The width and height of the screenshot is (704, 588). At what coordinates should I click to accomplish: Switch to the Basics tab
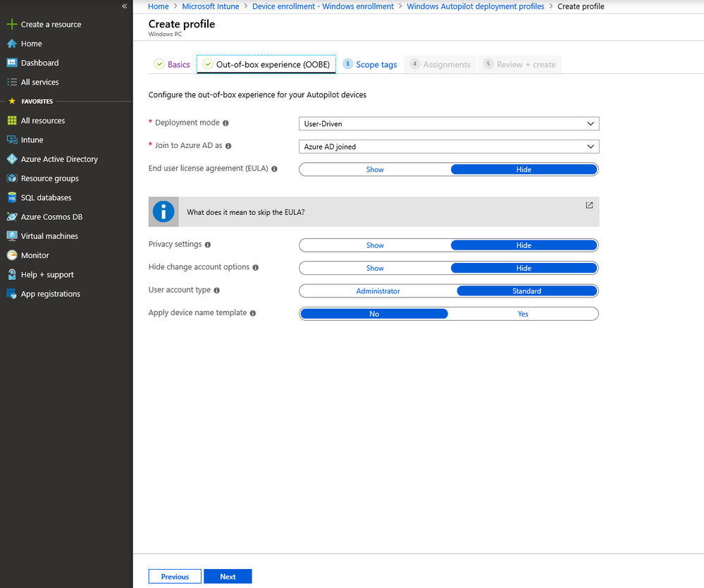coord(173,64)
